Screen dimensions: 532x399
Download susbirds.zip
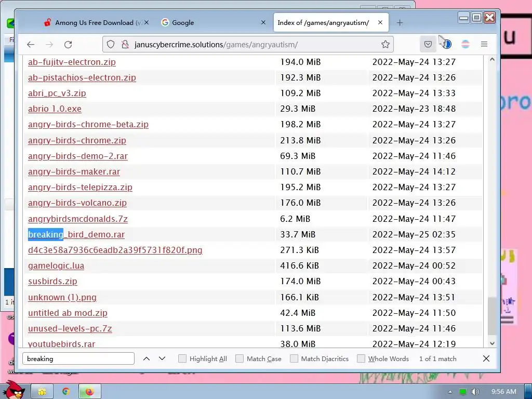pos(52,281)
